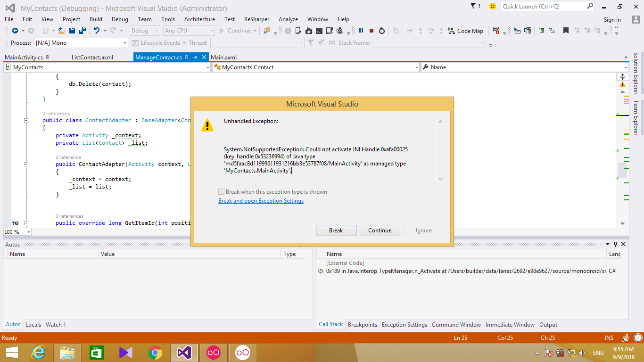Open the editor zoom level 100 % dropdown
This screenshot has width=644, height=362.
(29, 232)
